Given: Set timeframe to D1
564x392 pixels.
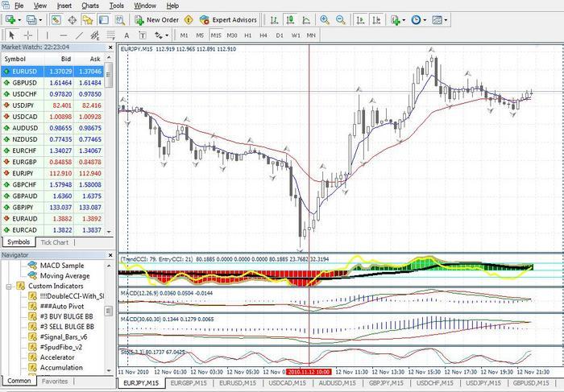Looking at the screenshot, I should tap(280, 35).
